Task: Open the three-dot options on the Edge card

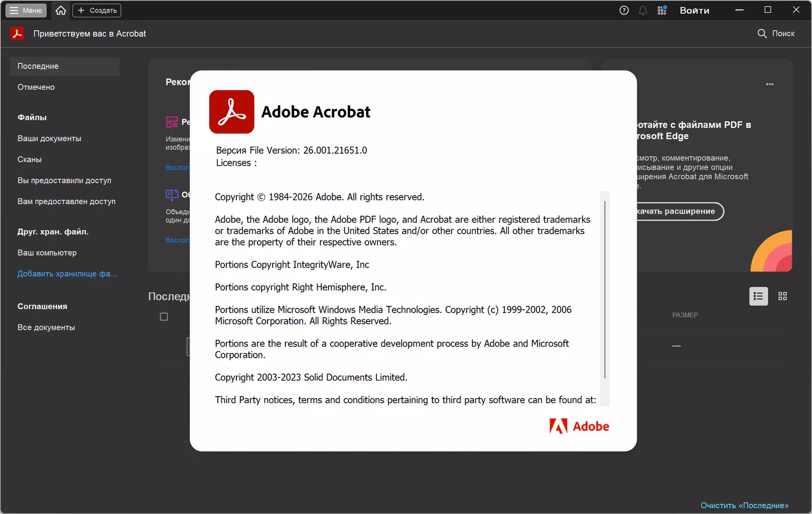Action: (770, 84)
